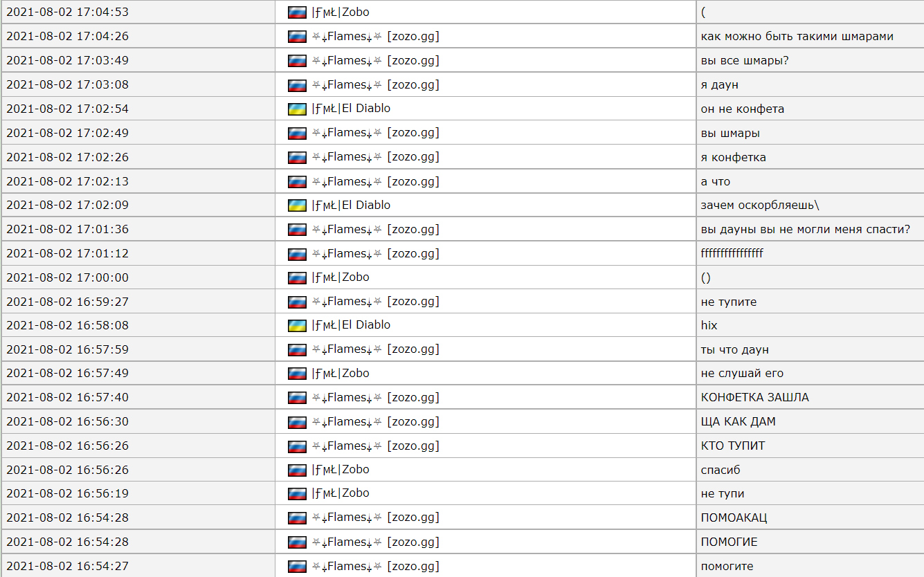Click Russian flag in the 16:54:27 row
This screenshot has width=924, height=577.
pyautogui.click(x=297, y=566)
